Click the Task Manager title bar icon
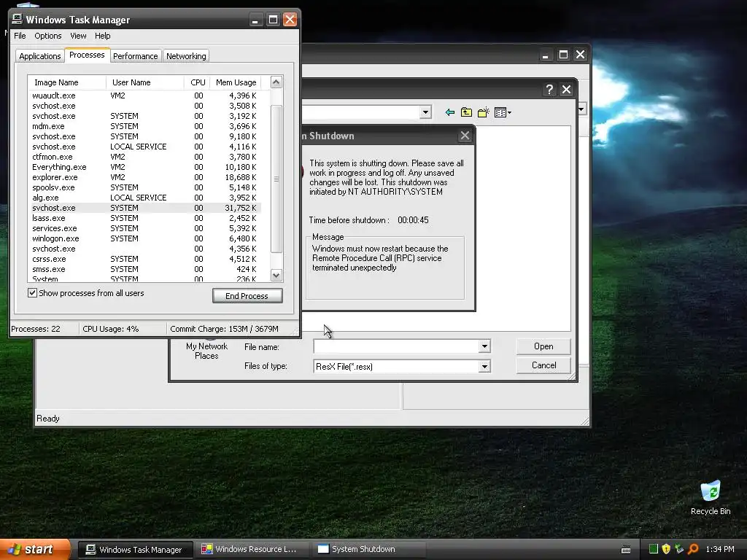The height and width of the screenshot is (560, 747). tap(18, 19)
